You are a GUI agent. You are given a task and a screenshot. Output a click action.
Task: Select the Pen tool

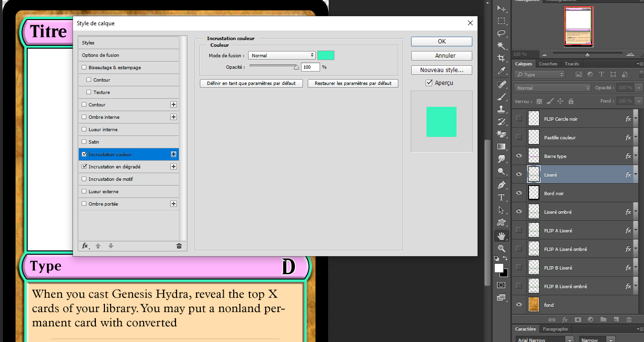[501, 185]
